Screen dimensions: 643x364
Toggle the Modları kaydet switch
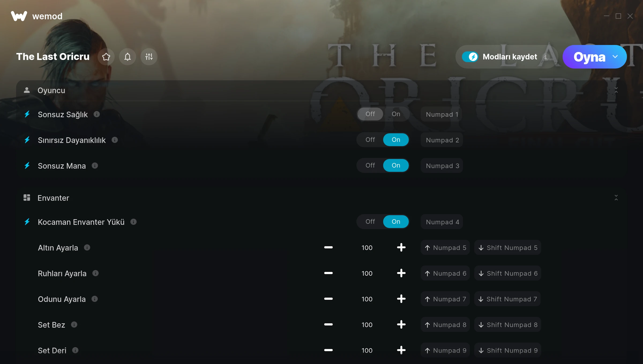470,57
